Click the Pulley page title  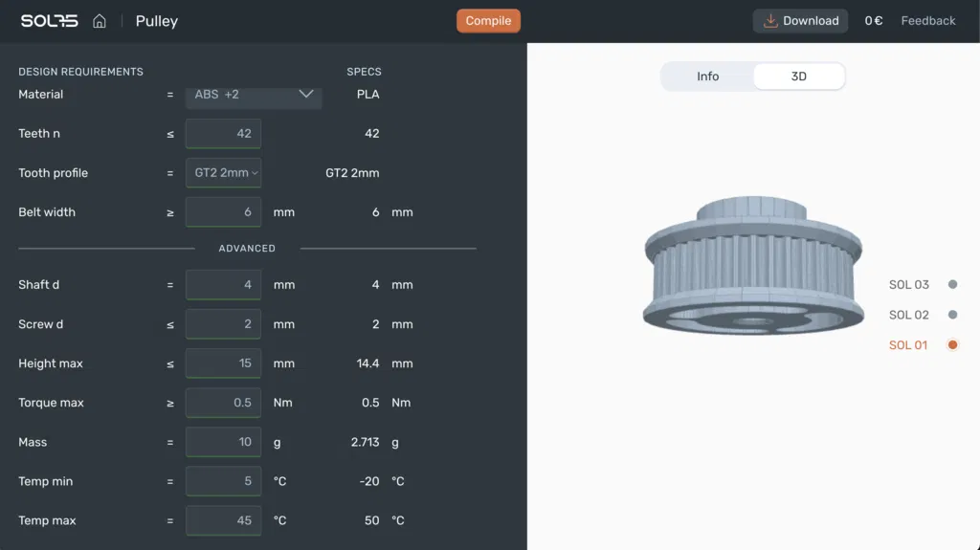157,21
